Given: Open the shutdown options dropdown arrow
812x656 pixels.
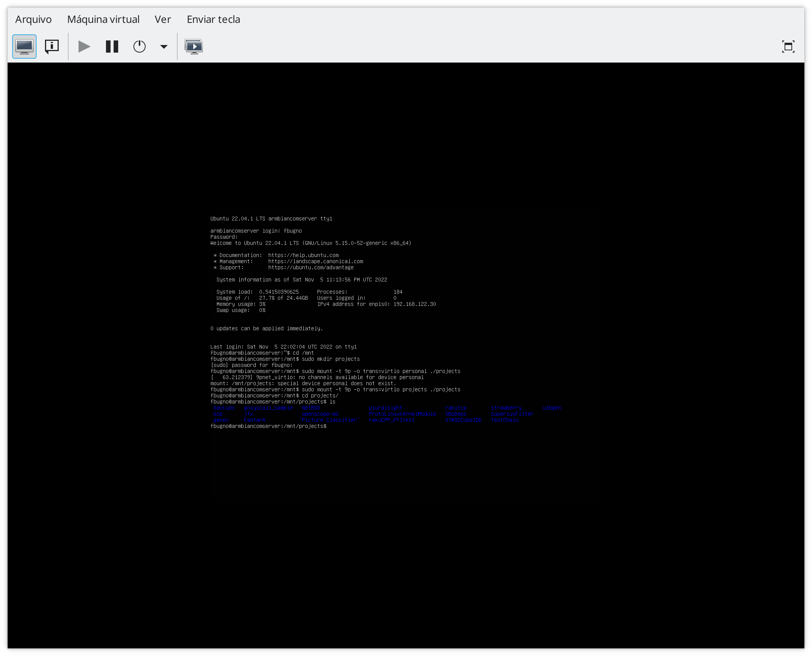Looking at the screenshot, I should (x=164, y=47).
